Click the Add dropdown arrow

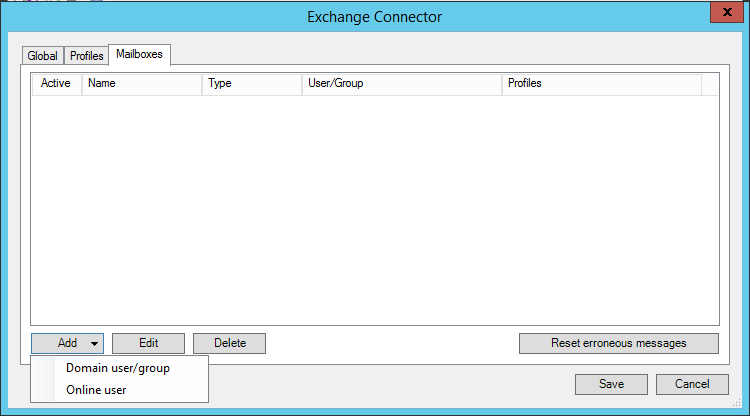pos(94,343)
